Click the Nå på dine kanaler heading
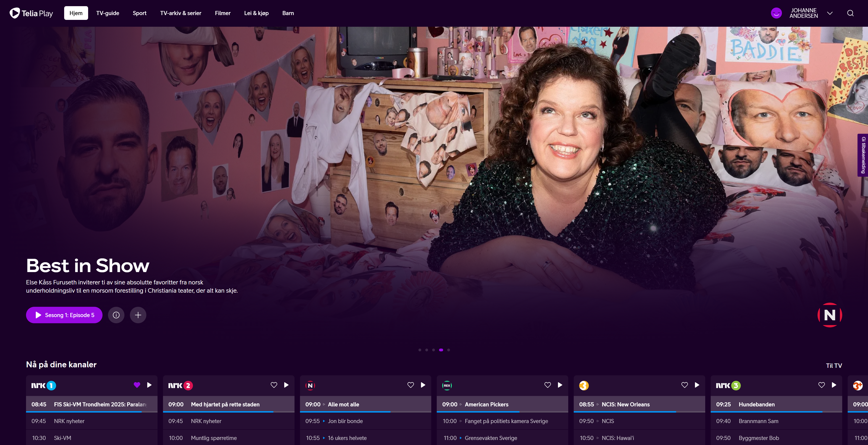Screen dimensions: 868x445 point(61,364)
